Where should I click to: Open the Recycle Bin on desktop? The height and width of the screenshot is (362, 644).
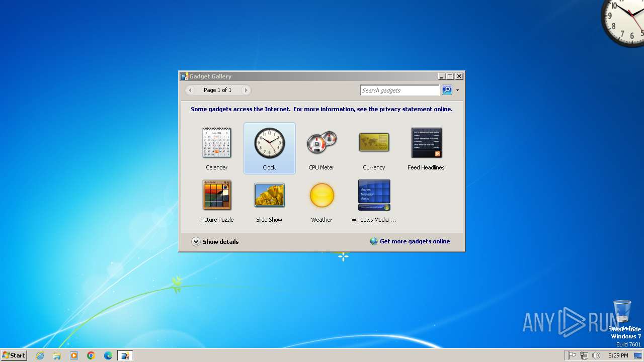622,315
